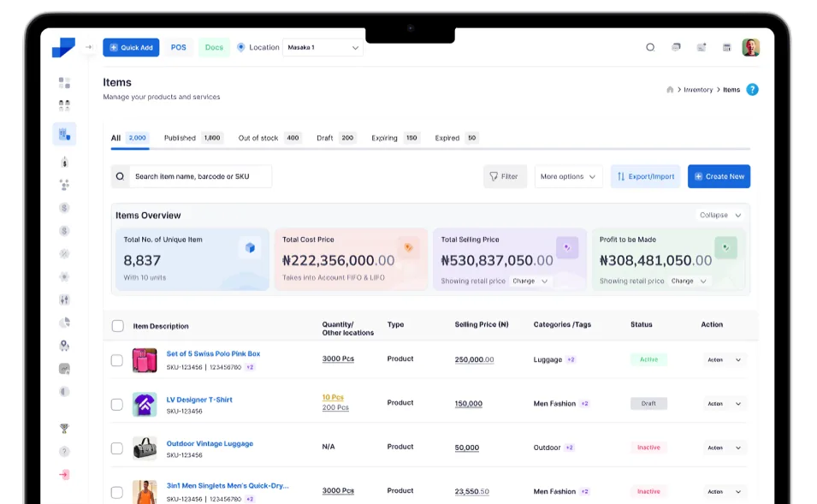This screenshot has width=817, height=504.
Task: Click the search icon in top bar
Action: point(650,47)
